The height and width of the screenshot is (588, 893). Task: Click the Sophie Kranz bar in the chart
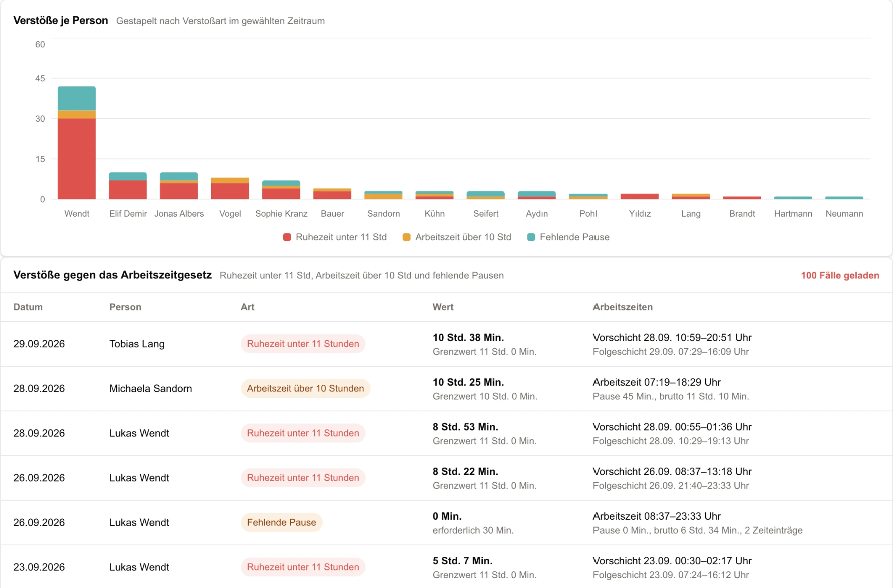point(281,190)
